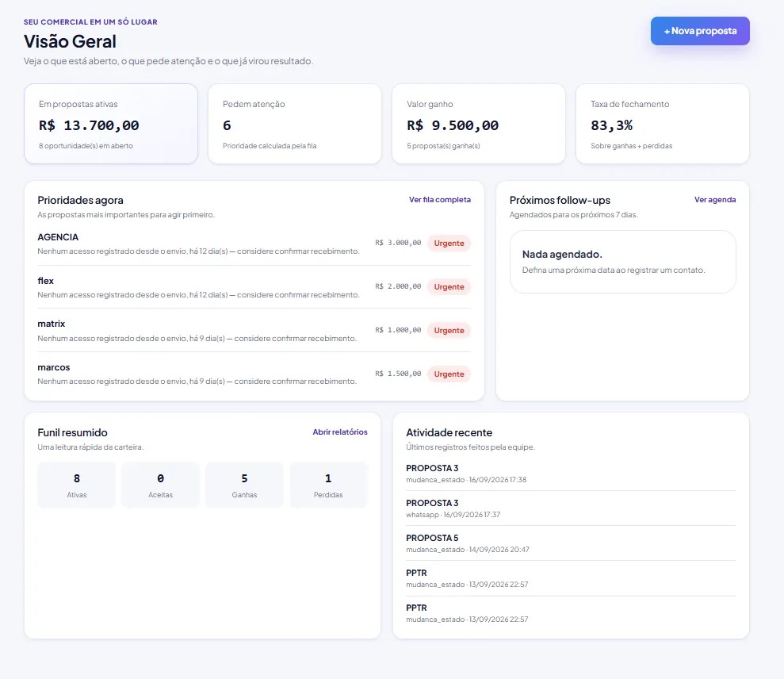Click the Nada agendado empty box

click(x=622, y=262)
